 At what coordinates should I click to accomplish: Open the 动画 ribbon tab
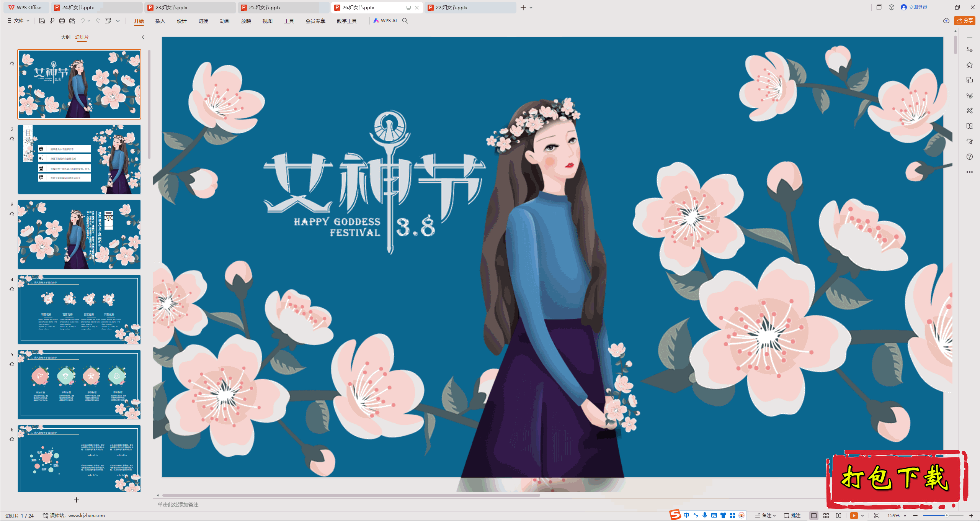click(224, 21)
